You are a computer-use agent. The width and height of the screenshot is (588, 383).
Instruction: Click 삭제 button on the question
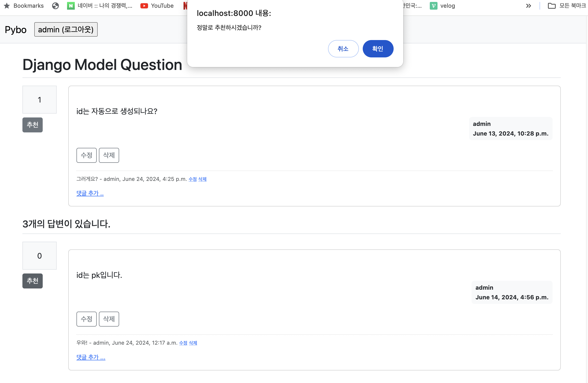(x=109, y=155)
